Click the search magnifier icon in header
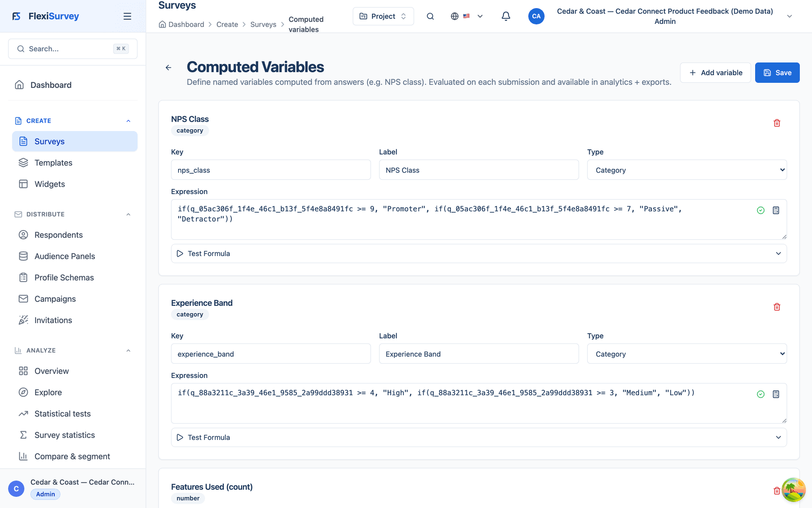812x508 pixels. [x=430, y=16]
